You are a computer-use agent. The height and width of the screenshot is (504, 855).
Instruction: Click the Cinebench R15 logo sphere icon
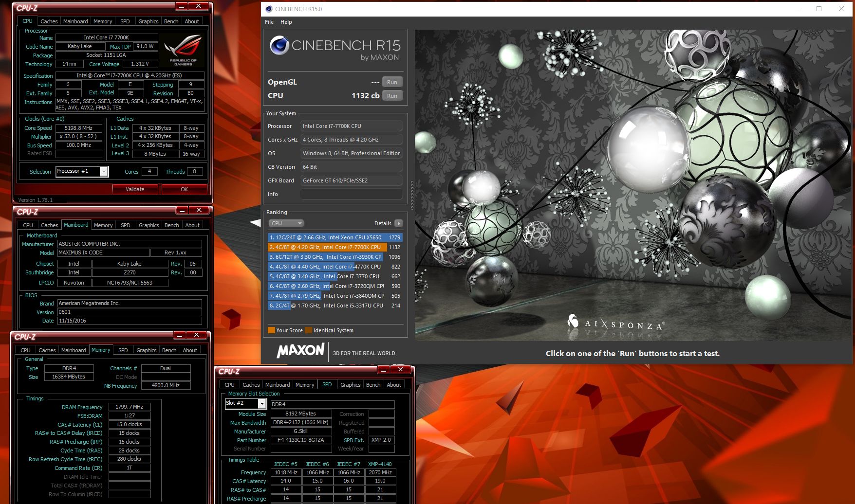click(279, 45)
